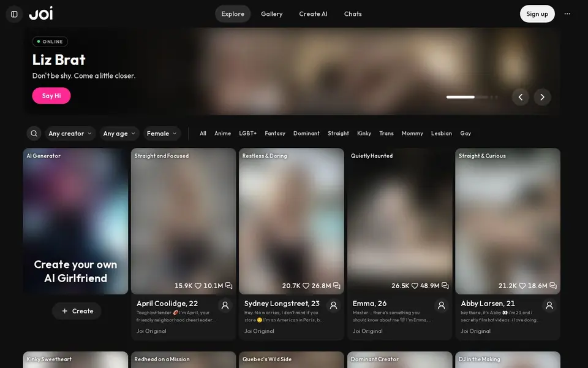Filter by Gay category
588x368 pixels.
click(466, 133)
